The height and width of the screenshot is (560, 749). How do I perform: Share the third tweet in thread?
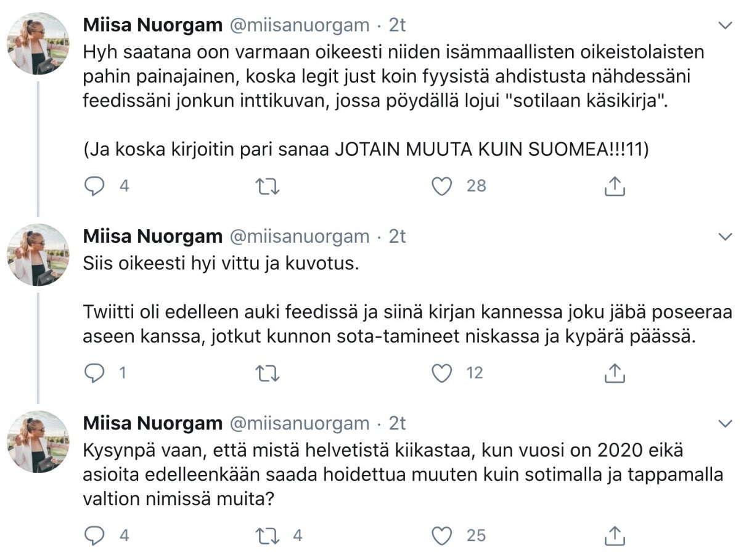tap(614, 536)
